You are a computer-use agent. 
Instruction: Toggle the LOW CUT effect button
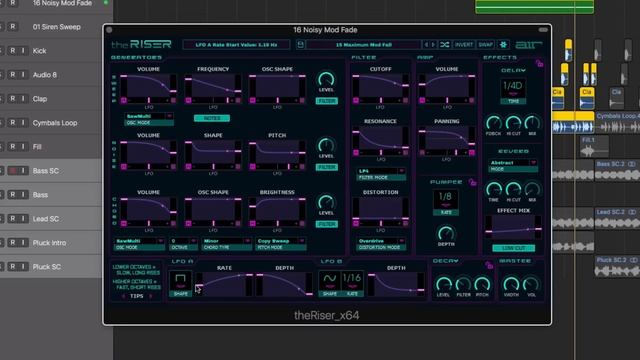tap(513, 248)
